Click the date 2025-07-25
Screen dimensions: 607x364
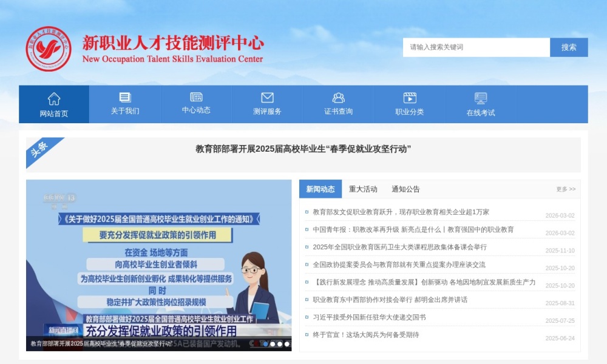click(x=560, y=321)
